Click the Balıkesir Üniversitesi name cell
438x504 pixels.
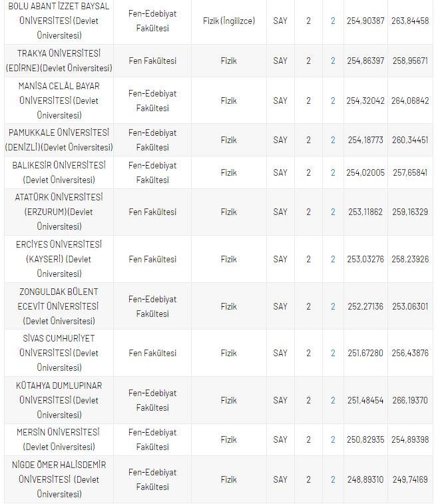tap(59, 172)
